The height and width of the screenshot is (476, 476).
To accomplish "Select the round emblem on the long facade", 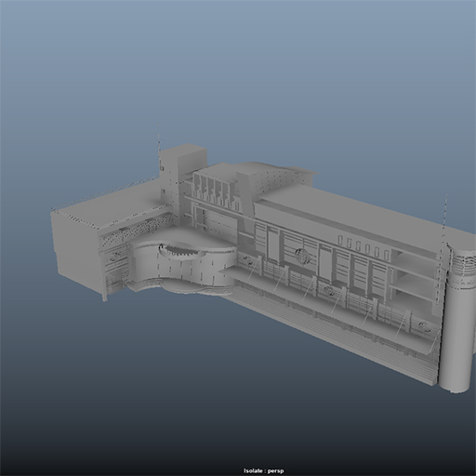I will 302,256.
